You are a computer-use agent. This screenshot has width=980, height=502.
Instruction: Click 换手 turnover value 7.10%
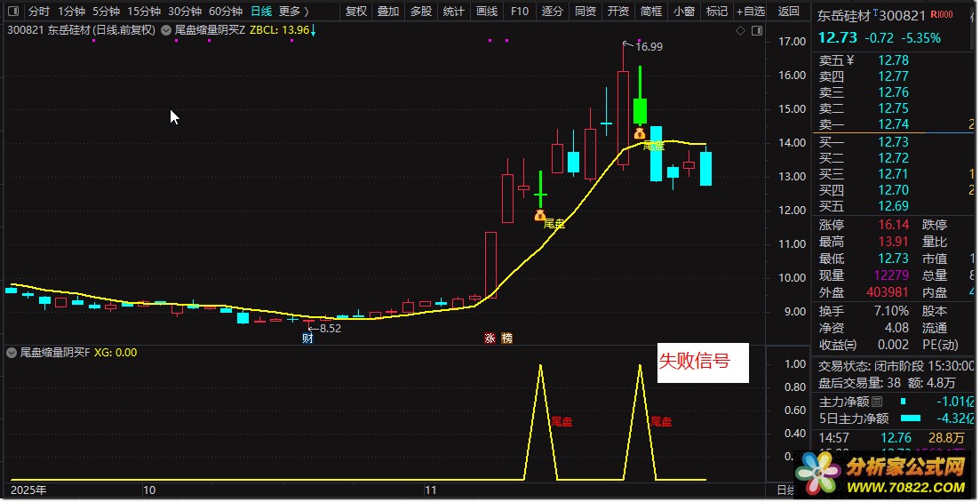coord(891,311)
